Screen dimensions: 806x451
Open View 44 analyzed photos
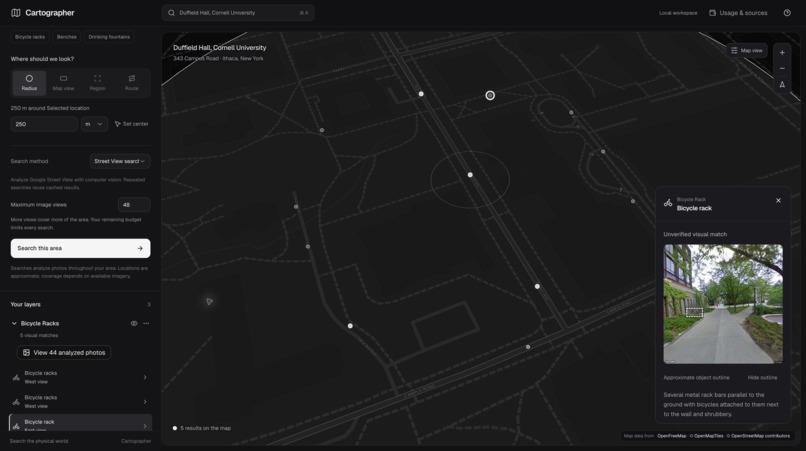[x=64, y=353]
